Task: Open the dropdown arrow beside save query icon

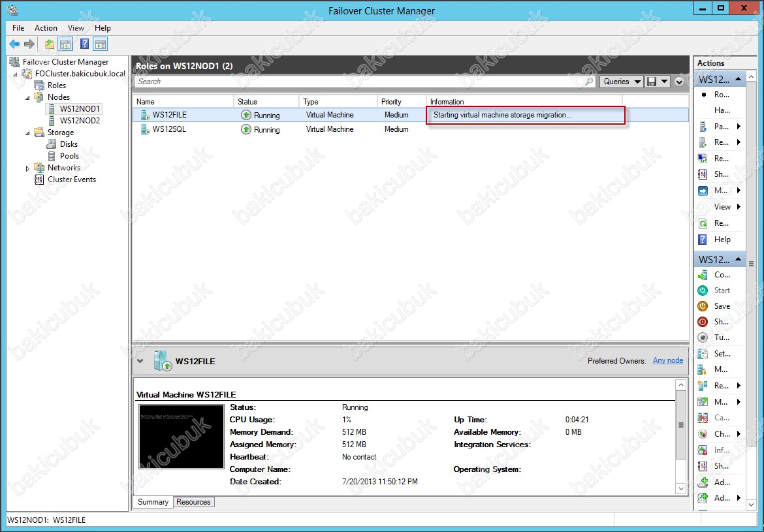Action: pos(665,82)
